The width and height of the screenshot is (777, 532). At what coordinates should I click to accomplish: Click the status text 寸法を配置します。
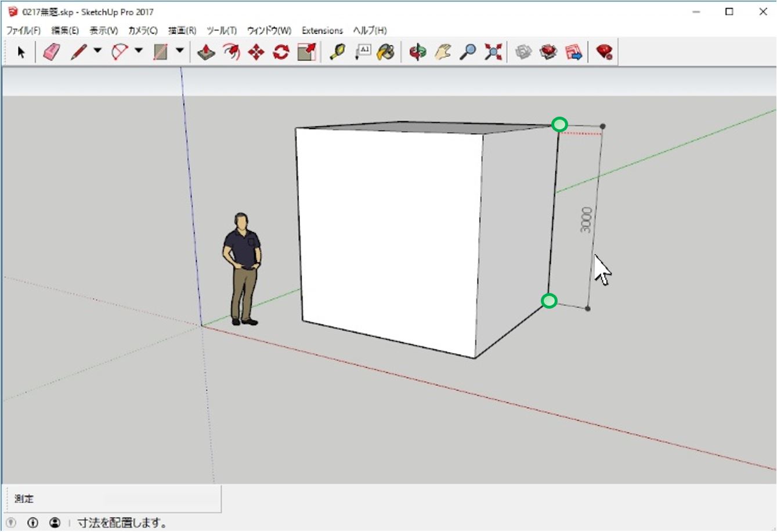pyautogui.click(x=122, y=523)
